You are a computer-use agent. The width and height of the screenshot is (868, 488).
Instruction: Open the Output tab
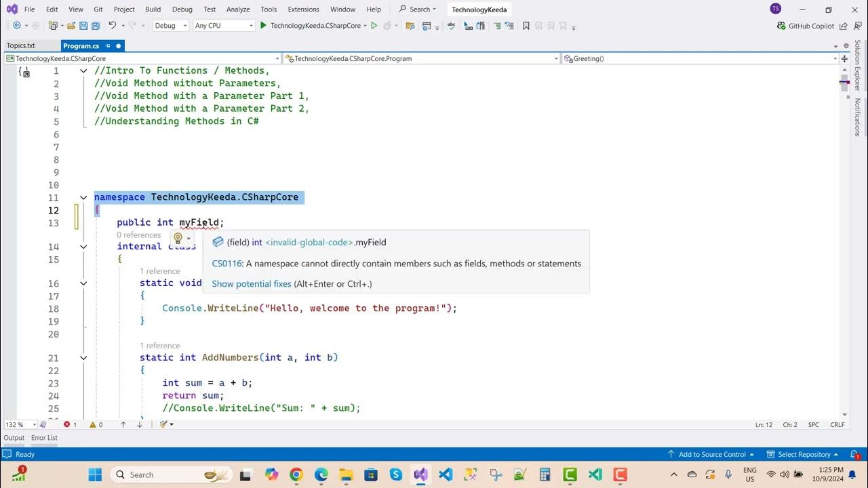[14, 438]
